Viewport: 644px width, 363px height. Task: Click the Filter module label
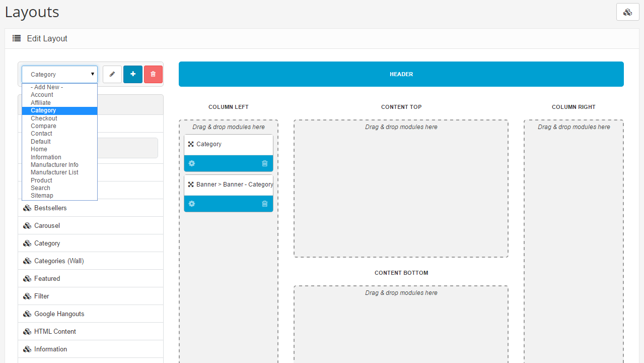point(42,296)
